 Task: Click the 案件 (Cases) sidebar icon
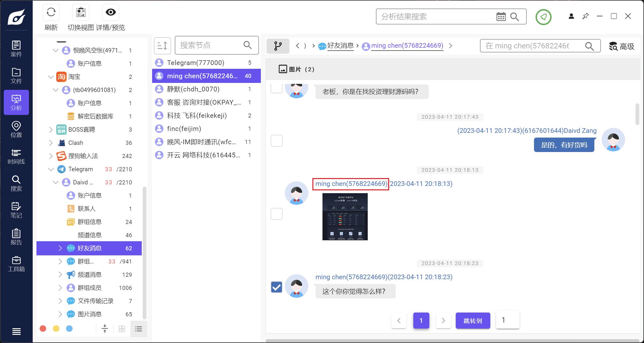click(x=16, y=48)
